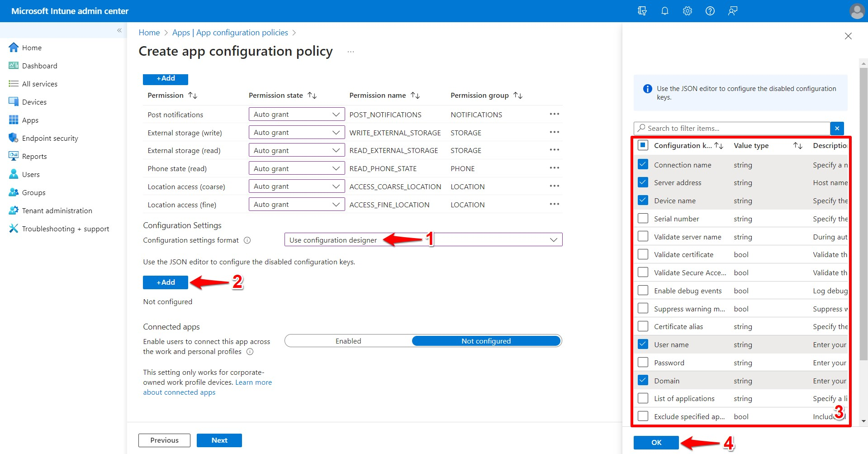Click the Home breadcrumb link
Screen dimensions: 868x454
[x=149, y=33]
